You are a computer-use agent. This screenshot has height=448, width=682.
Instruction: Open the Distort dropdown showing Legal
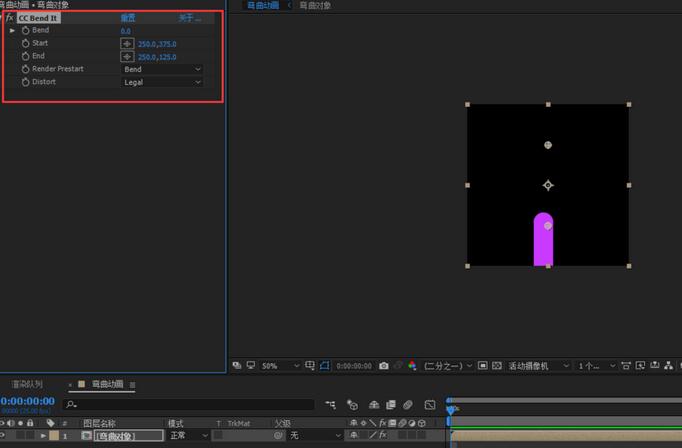162,82
